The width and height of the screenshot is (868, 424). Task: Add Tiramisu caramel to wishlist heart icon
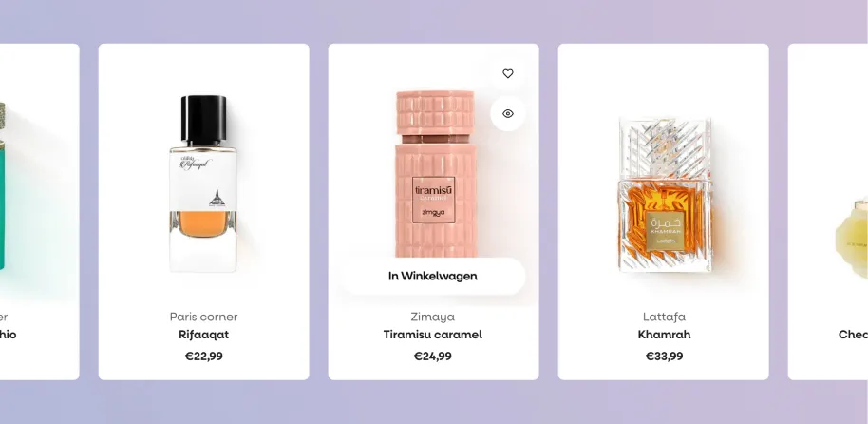tap(508, 73)
